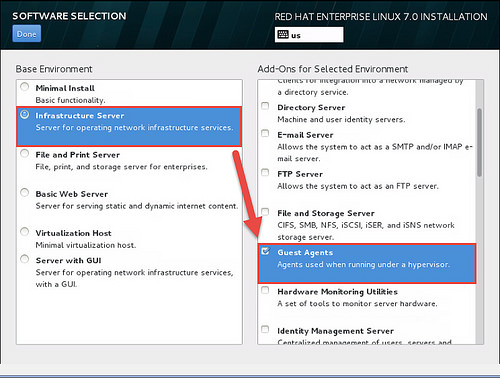This screenshot has height=378, width=500.
Task: Click the Server with GUI description text
Action: click(x=134, y=278)
